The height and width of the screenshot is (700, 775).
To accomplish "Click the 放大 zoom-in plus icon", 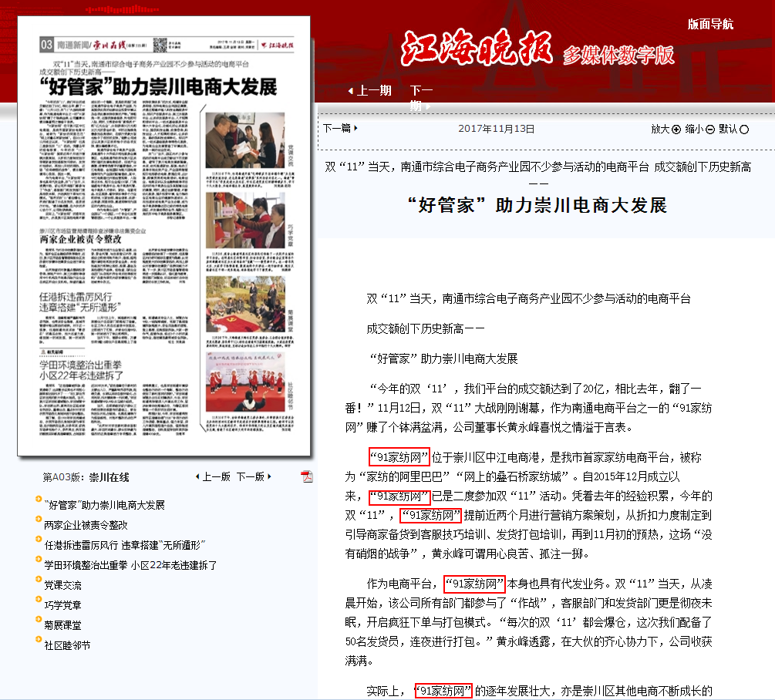I will [676, 130].
